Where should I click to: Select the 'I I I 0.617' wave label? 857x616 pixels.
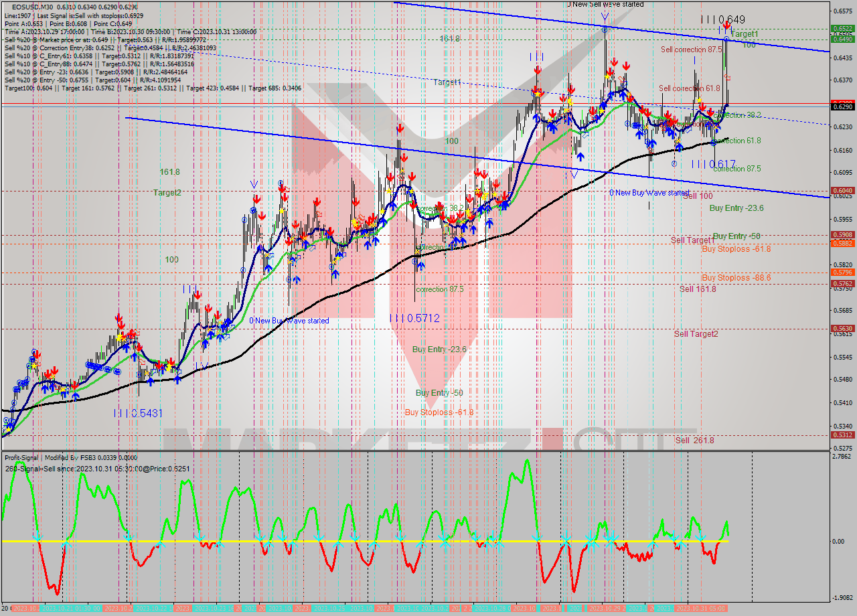(x=713, y=164)
